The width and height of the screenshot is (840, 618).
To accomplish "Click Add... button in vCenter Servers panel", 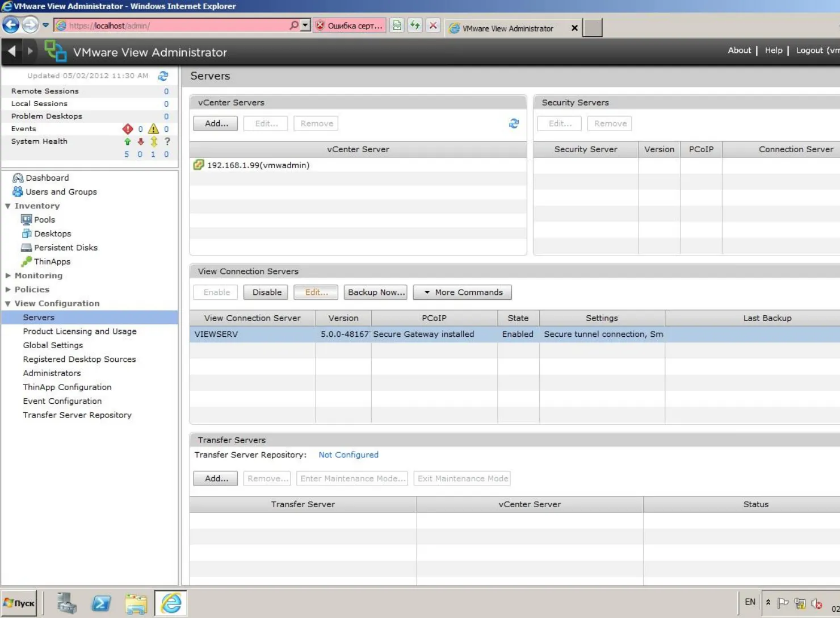I will [216, 123].
